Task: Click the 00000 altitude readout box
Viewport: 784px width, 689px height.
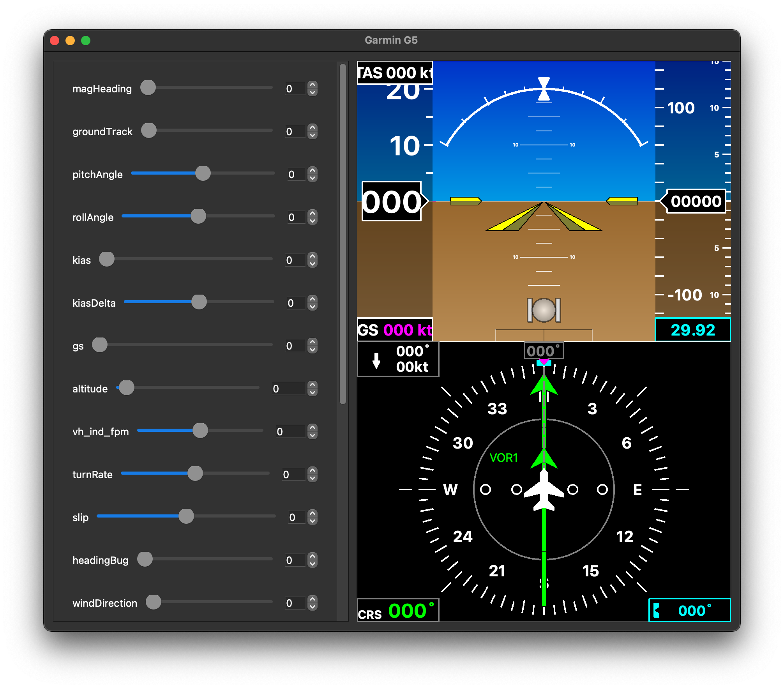Action: click(696, 201)
